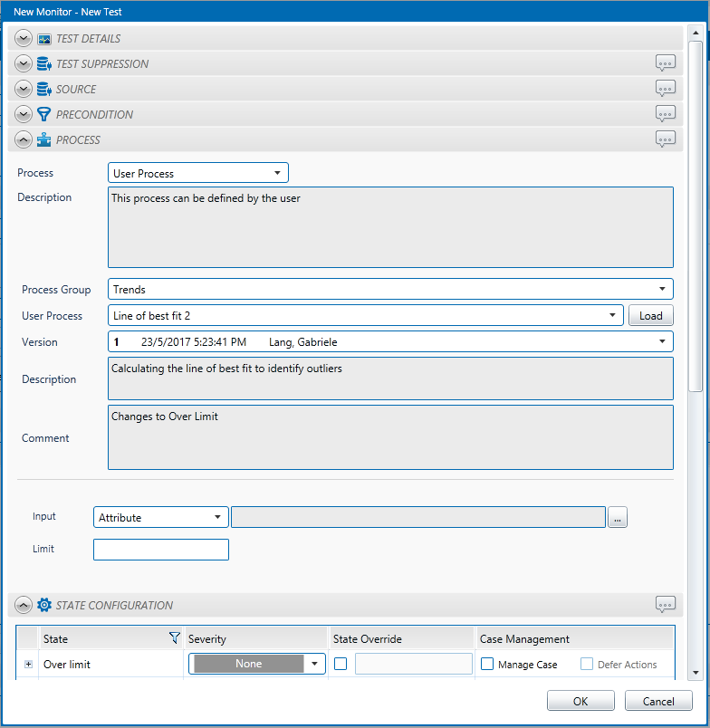Image resolution: width=710 pixels, height=728 pixels.
Task: Click the Precondition funnel icon
Action: [x=44, y=114]
